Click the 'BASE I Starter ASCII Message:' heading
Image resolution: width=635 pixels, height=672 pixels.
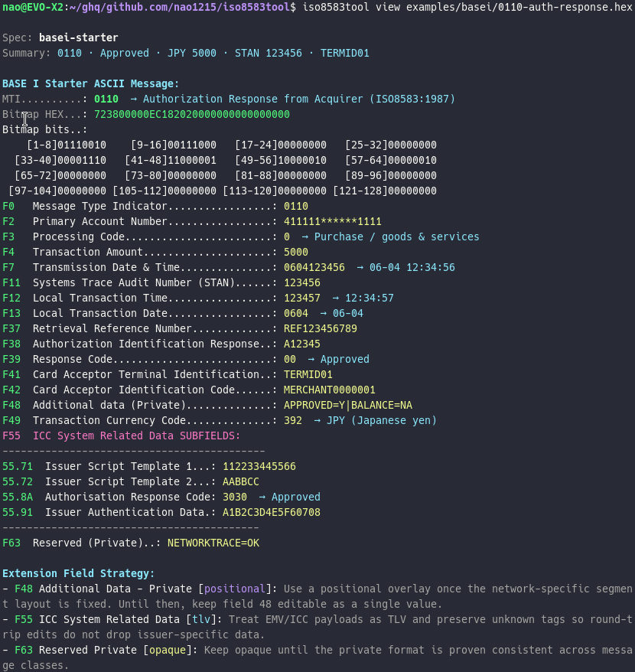pos(91,83)
